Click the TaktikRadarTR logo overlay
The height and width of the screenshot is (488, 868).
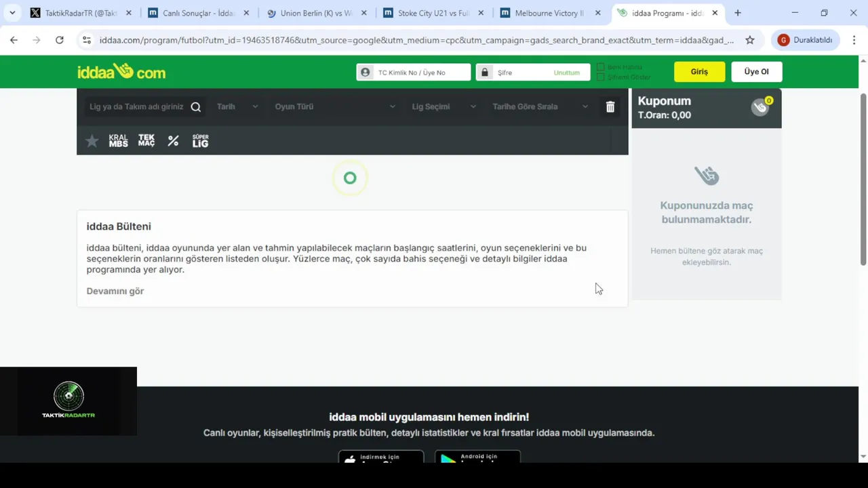(x=68, y=401)
